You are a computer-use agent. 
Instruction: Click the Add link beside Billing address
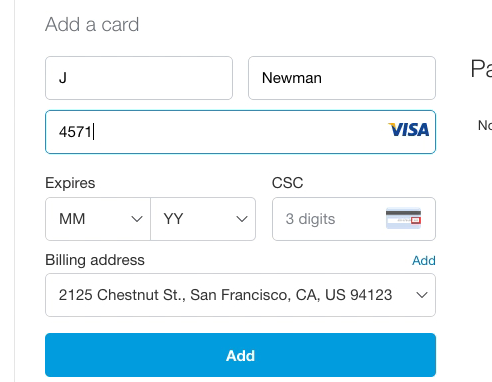pos(424,260)
